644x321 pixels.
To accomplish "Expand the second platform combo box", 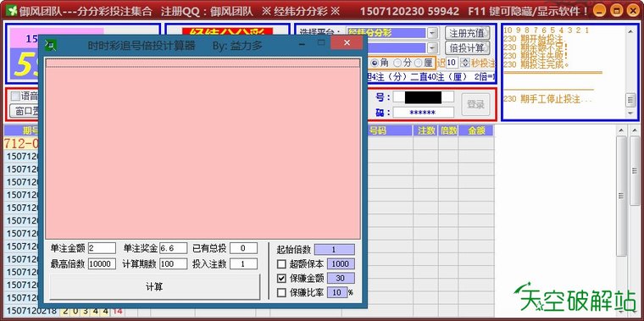I will (x=432, y=47).
